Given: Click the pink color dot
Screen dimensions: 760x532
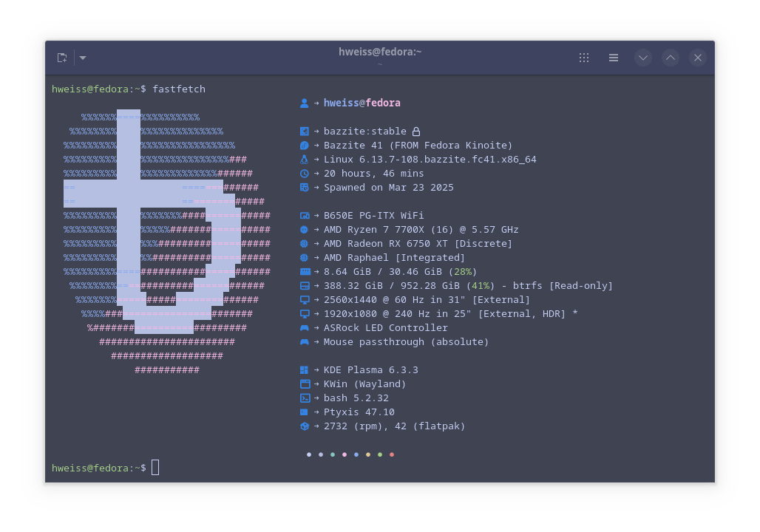Looking at the screenshot, I should pos(344,454).
